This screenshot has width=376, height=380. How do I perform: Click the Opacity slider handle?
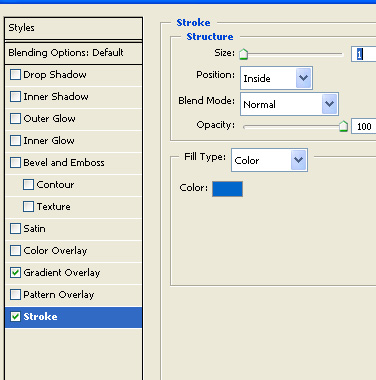(x=343, y=126)
